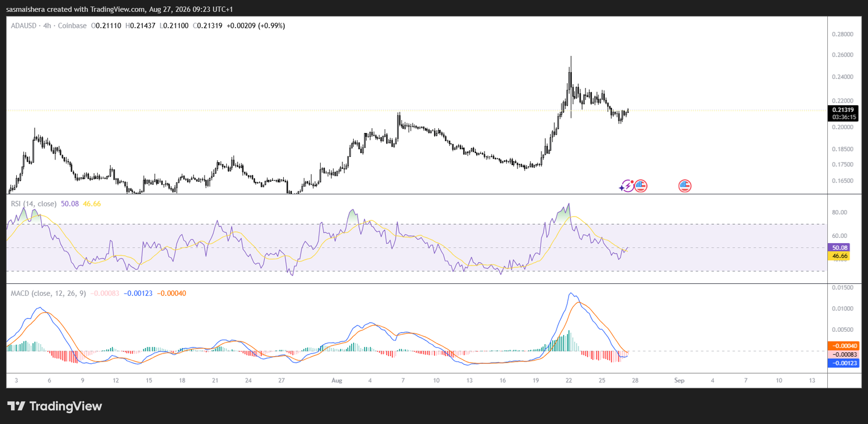Click the yellow RSI average tag 46.66
This screenshot has height=424, width=868.
[x=839, y=256]
